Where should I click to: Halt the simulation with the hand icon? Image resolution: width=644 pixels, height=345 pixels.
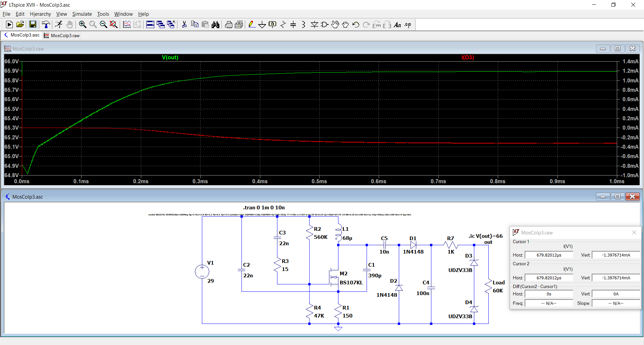[x=69, y=24]
